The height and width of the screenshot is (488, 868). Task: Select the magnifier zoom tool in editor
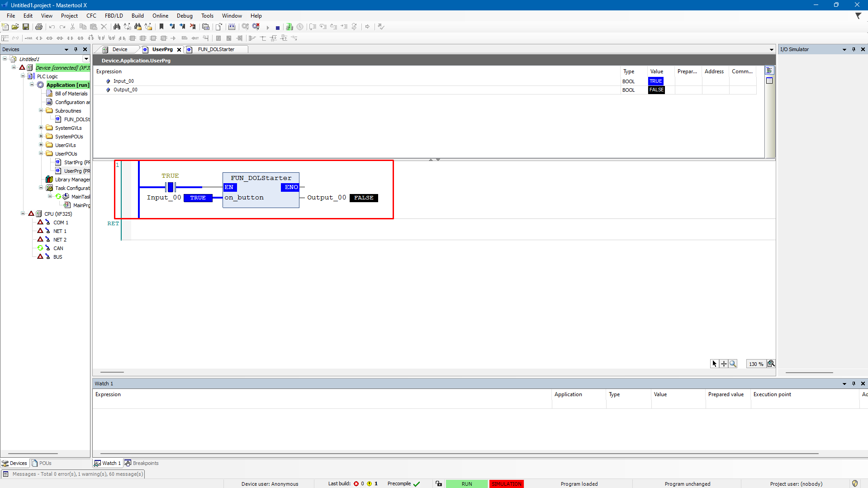tap(733, 364)
